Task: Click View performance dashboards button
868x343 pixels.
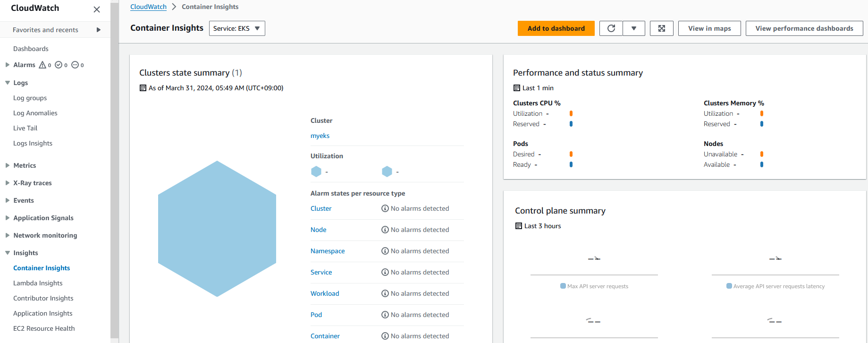Action: (x=804, y=28)
